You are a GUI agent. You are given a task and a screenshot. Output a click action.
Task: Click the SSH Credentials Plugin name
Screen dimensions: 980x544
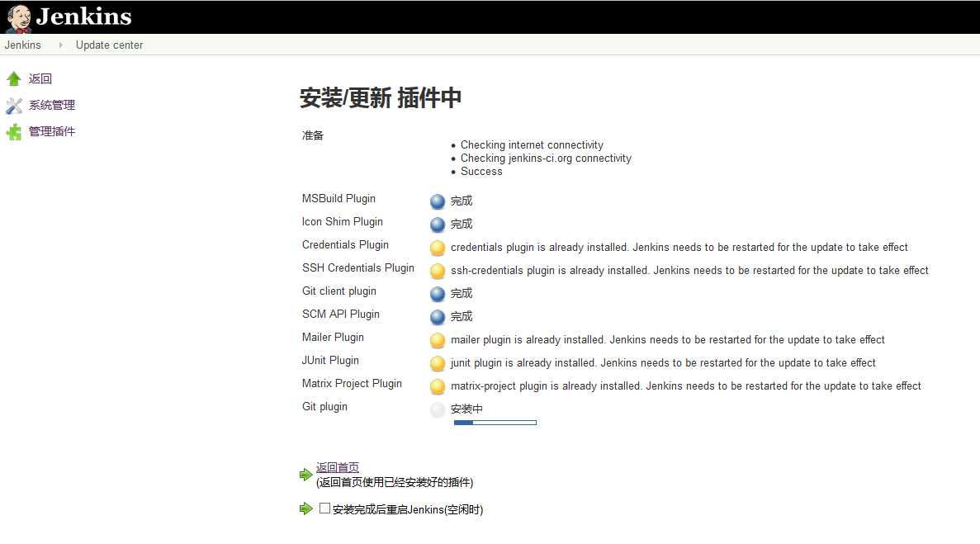point(358,268)
